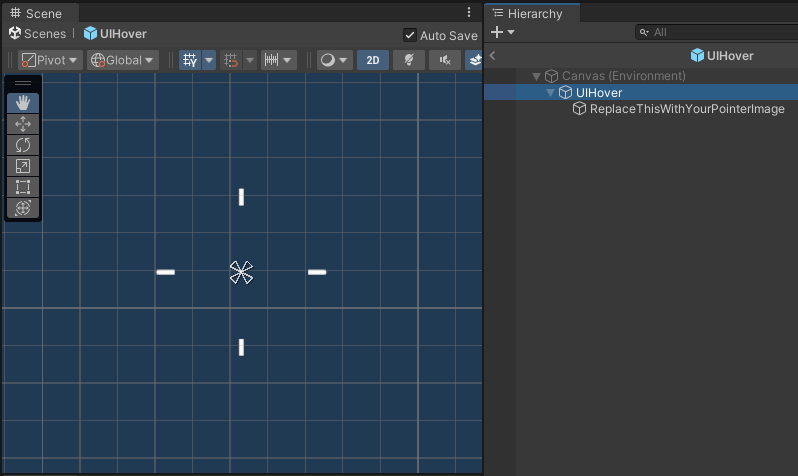Click the Scene panel three-dot options menu

[470, 13]
